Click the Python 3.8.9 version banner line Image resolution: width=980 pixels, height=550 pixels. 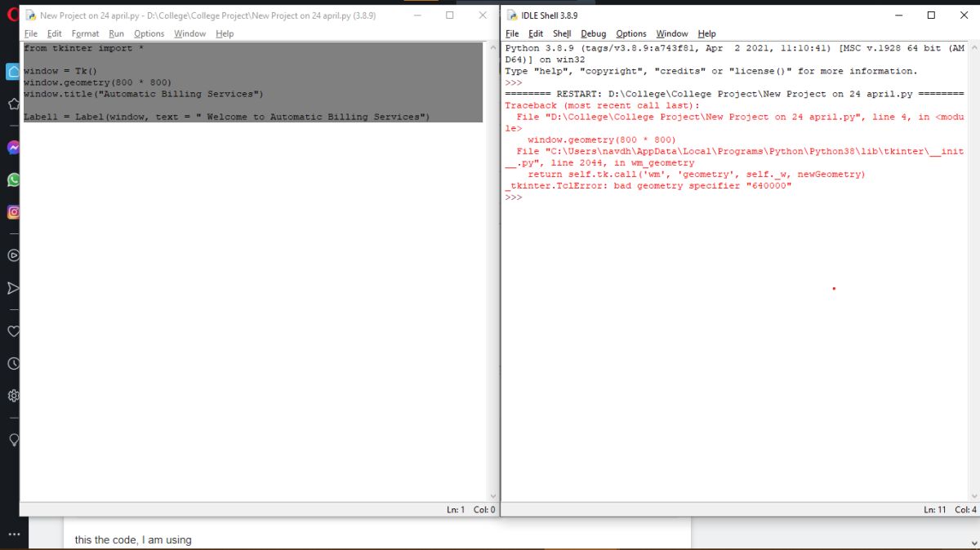point(734,48)
